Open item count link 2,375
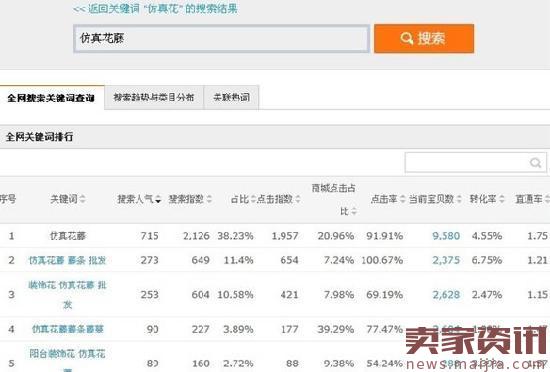 446,260
